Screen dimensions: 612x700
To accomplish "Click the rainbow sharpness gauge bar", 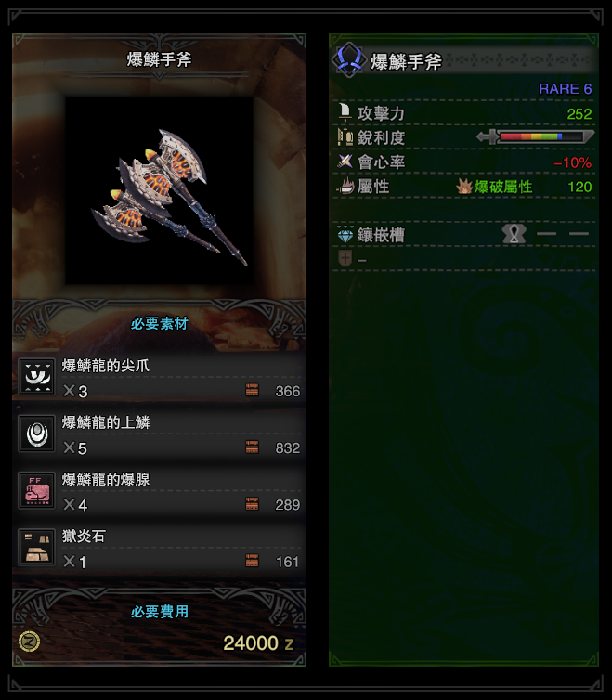I will [x=536, y=136].
